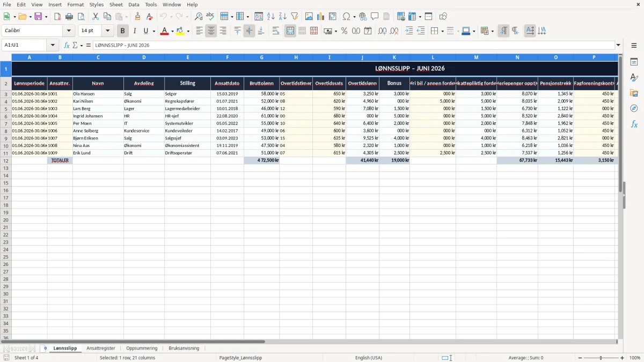Open the Data menu
644x362 pixels.
134,4
